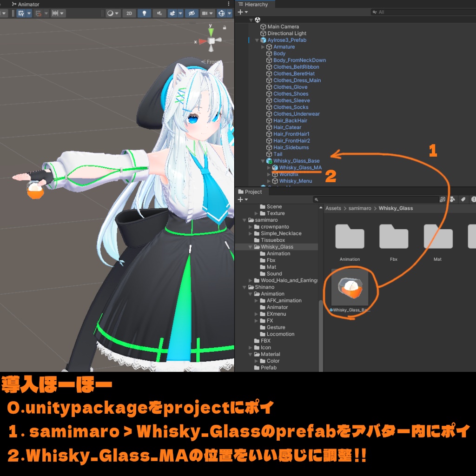Image resolution: width=476 pixels, height=476 pixels.
Task: Select the Whisky_Glass_Base asset thumbnail
Action: pyautogui.click(x=350, y=288)
